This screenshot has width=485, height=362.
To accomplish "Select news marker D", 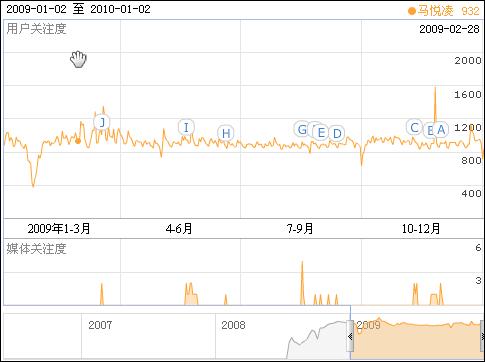I will tap(337, 133).
